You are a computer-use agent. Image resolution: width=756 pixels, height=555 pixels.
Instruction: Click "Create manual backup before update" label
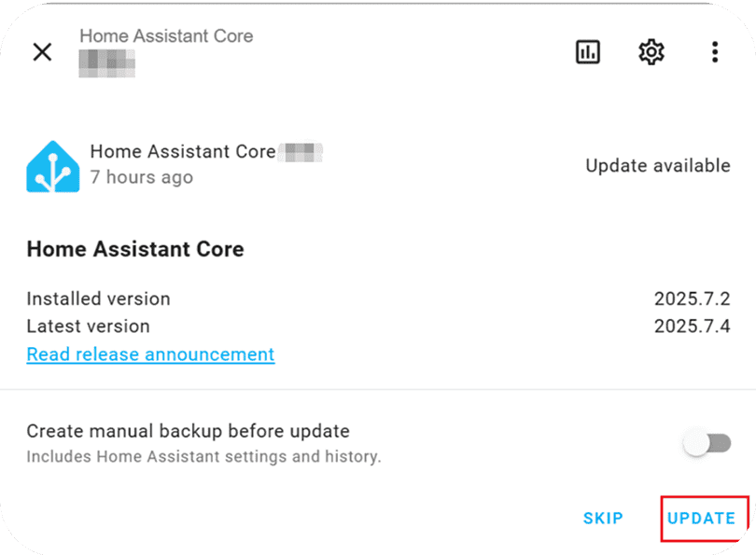click(x=188, y=432)
